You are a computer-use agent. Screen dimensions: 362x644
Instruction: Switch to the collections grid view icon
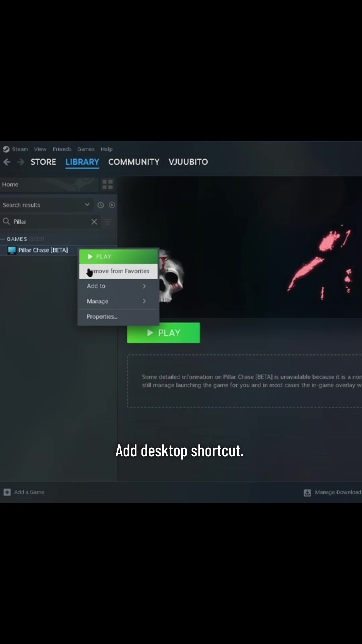pos(108,184)
